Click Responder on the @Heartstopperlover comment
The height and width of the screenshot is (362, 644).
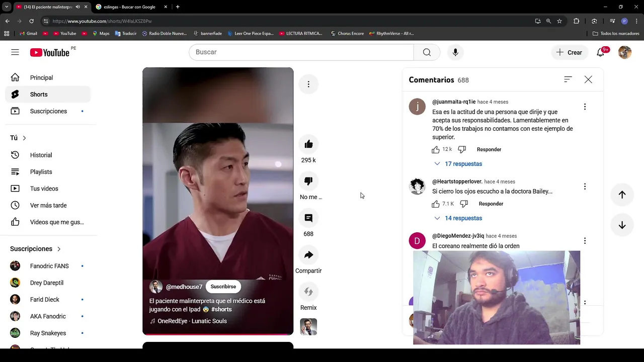pyautogui.click(x=491, y=204)
